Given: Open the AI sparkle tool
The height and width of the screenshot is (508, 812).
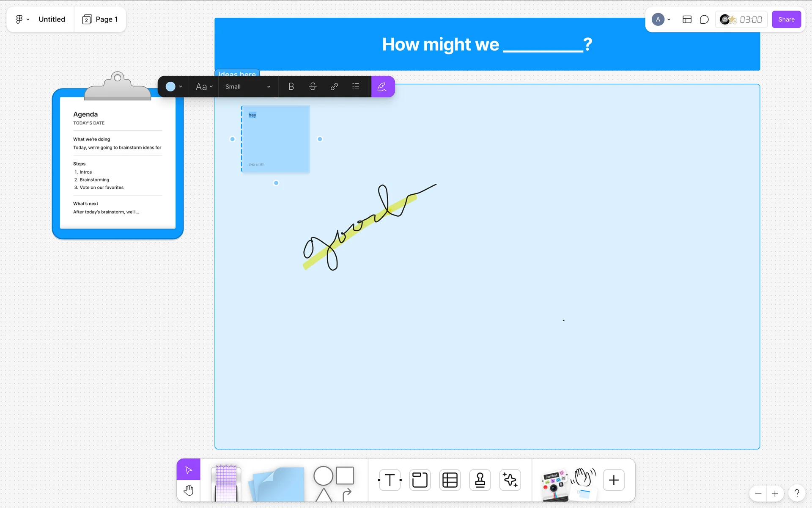Looking at the screenshot, I should tap(510, 480).
